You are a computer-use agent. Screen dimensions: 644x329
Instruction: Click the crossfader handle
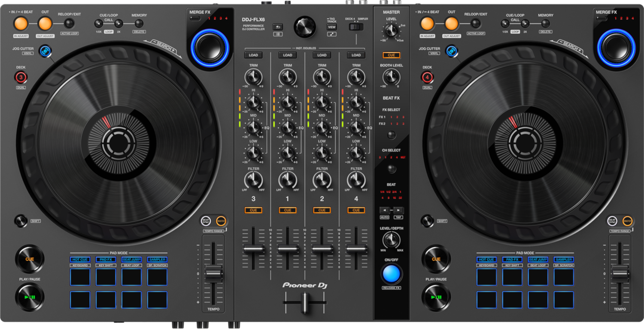click(305, 302)
